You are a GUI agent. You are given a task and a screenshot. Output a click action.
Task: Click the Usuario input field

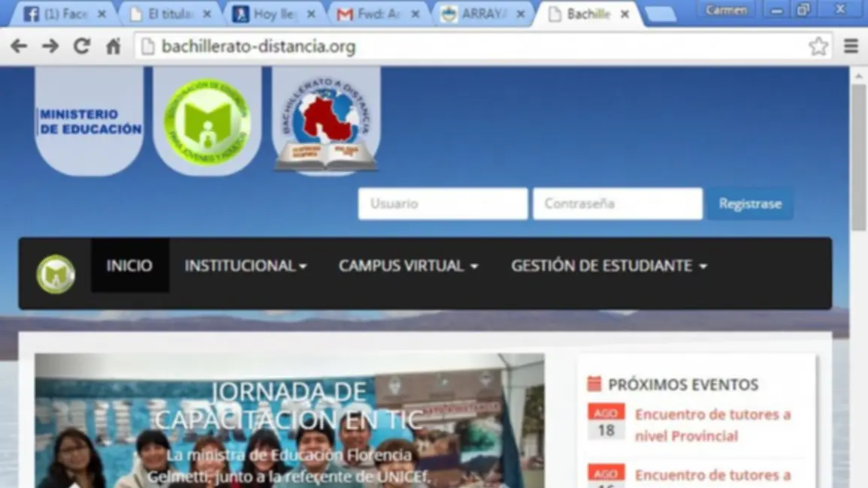(443, 203)
